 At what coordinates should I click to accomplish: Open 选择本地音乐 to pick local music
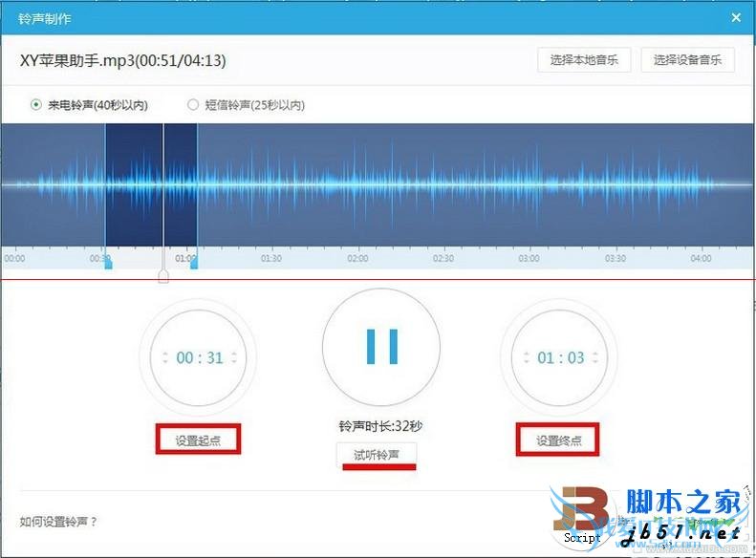[584, 60]
